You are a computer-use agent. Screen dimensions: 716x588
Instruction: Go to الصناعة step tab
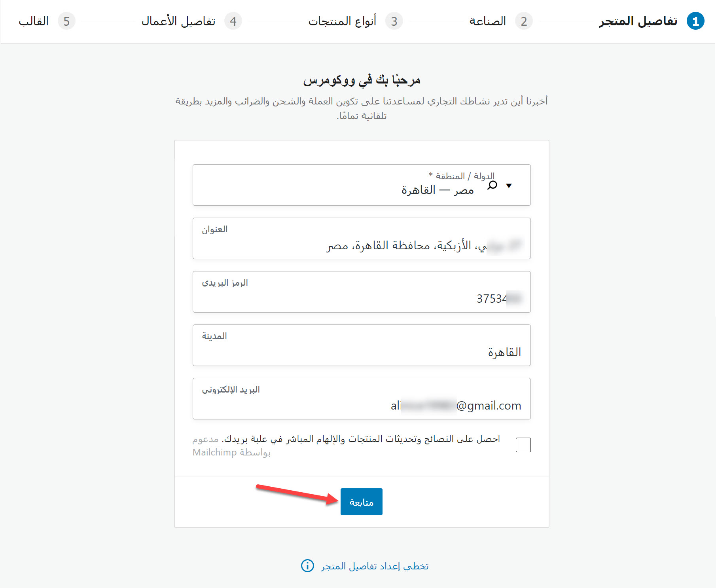coord(487,21)
